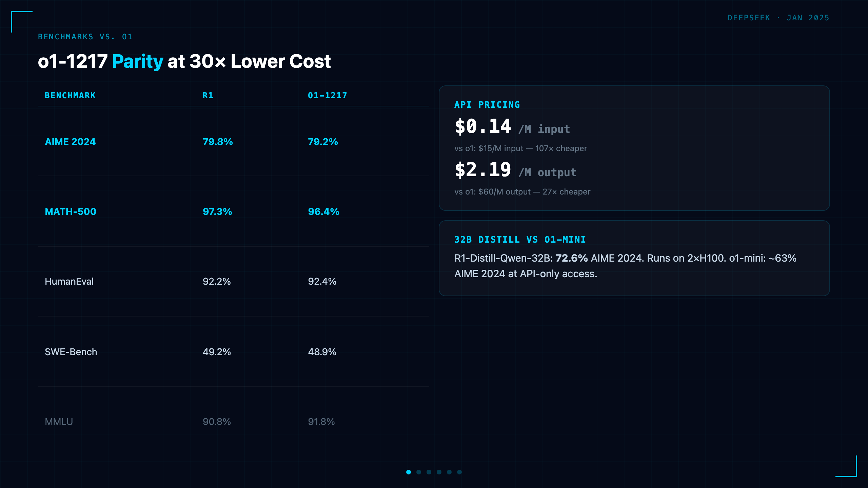Viewport: 868px width, 488px height.
Task: Navigate to the last slide dot
Action: pos(459,472)
